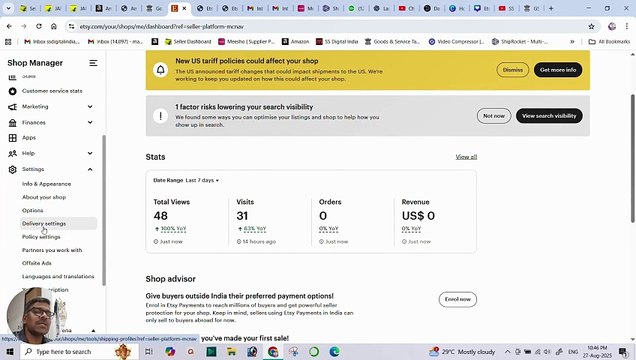This screenshot has width=636, height=360.
Task: Open the Windows Start menu
Action: pyautogui.click(x=9, y=351)
